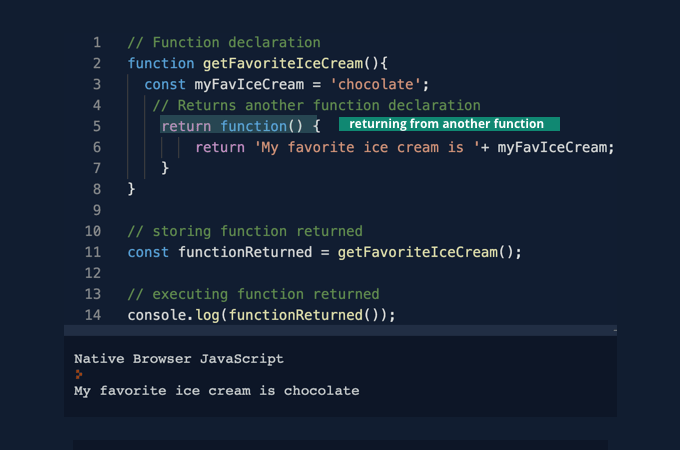The height and width of the screenshot is (450, 680).
Task: Click line number 14 in the gutter
Action: tap(93, 315)
